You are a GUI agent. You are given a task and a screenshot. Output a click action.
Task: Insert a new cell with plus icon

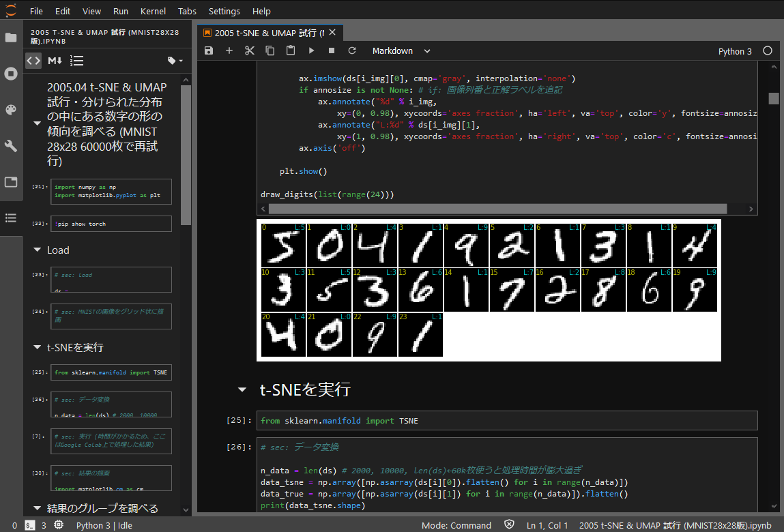click(x=229, y=51)
